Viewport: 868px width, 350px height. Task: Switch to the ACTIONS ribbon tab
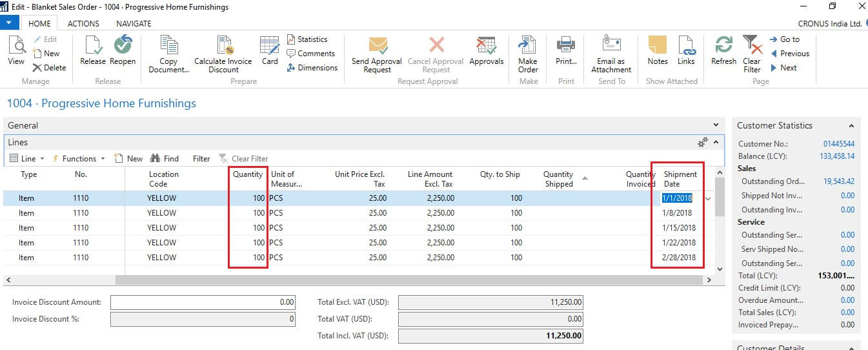[83, 23]
